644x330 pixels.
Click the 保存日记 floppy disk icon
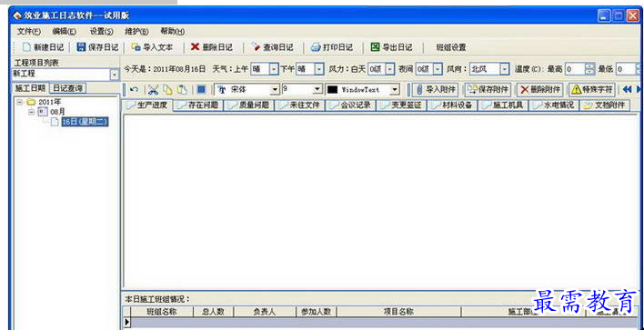click(81, 47)
